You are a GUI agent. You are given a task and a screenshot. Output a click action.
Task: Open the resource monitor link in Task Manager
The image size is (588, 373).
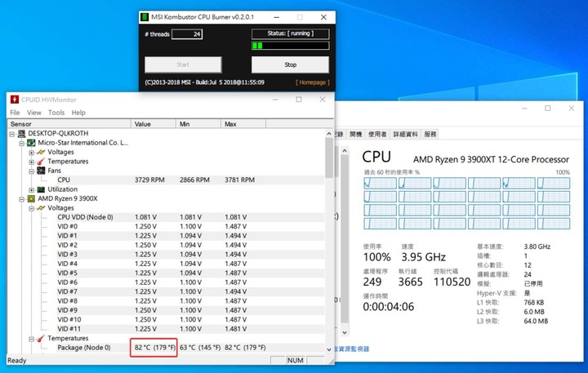351,349
